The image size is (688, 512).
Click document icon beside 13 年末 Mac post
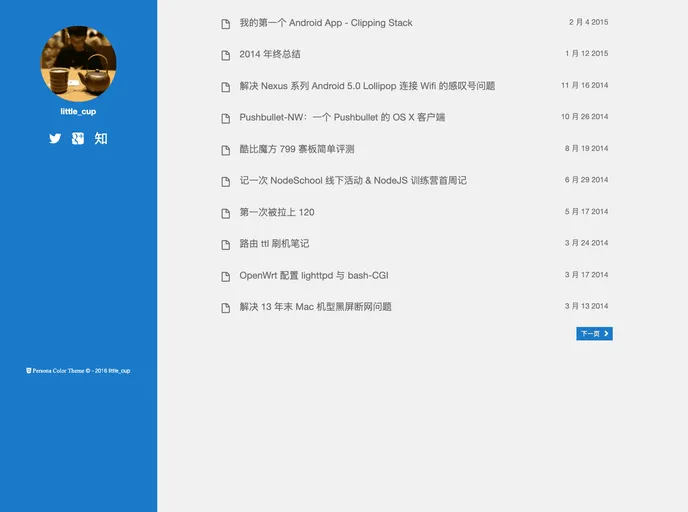(226, 308)
